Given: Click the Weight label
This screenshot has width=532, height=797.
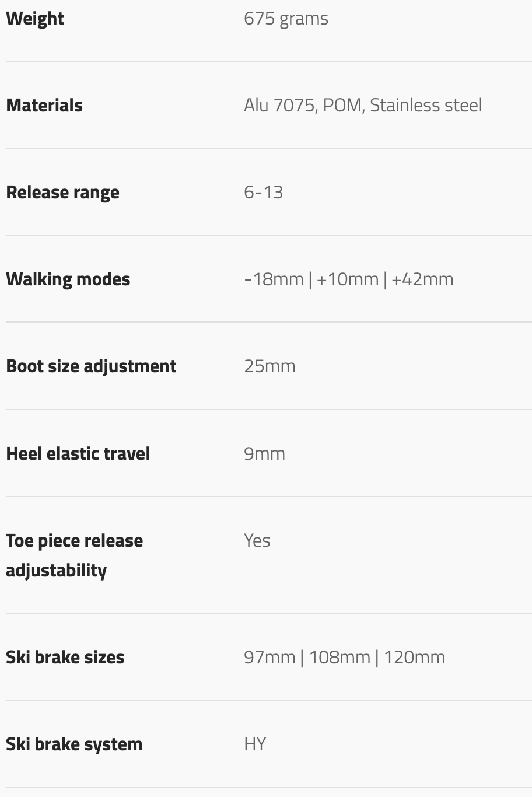Looking at the screenshot, I should click(35, 19).
